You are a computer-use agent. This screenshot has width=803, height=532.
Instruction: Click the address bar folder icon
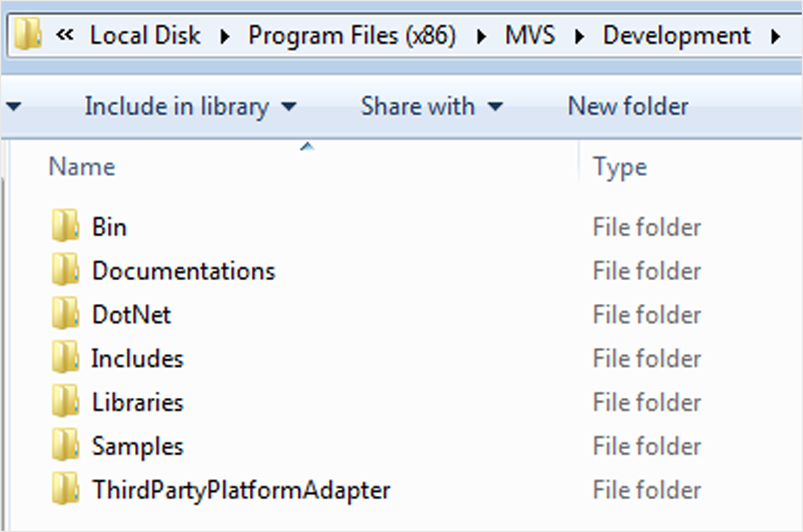tap(27, 35)
